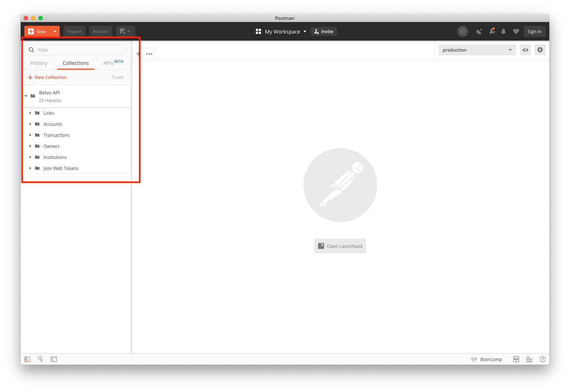Open the Trash link
Viewport: 570px width, 392px height.
point(117,77)
